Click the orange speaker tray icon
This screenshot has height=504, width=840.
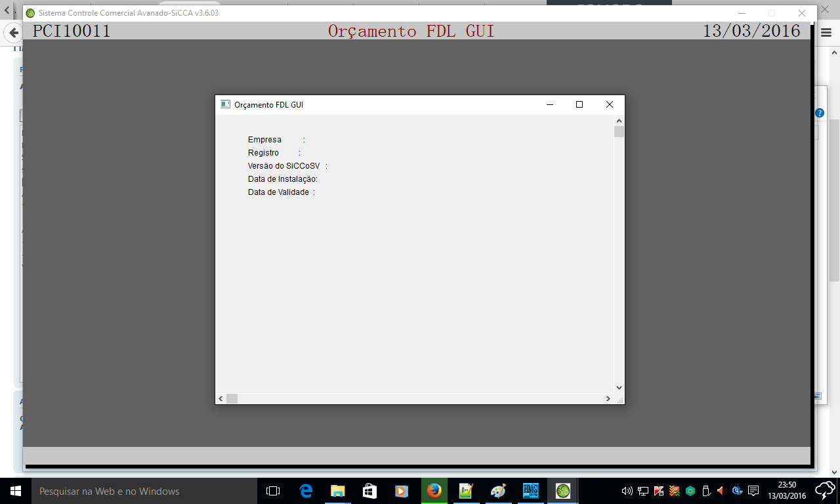[x=721, y=491]
